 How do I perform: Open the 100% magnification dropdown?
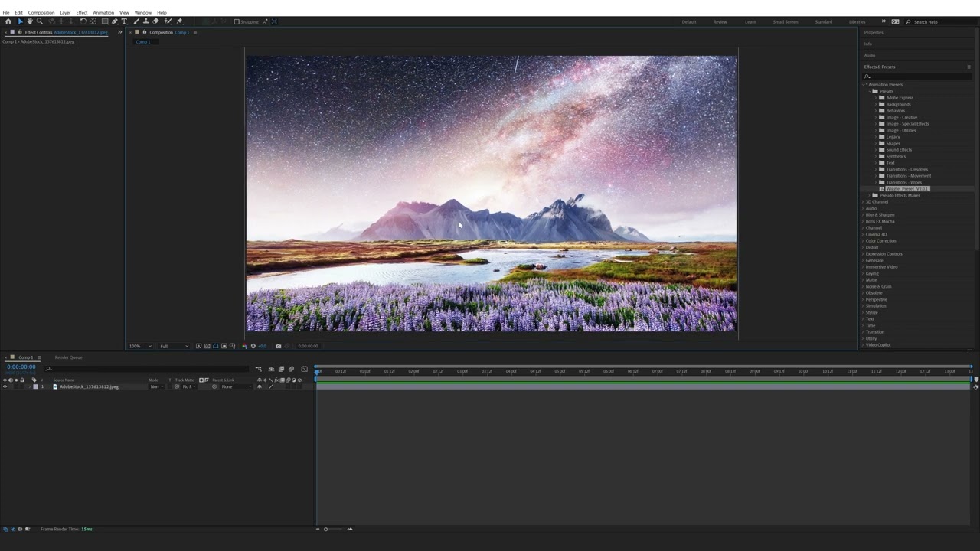pos(140,346)
